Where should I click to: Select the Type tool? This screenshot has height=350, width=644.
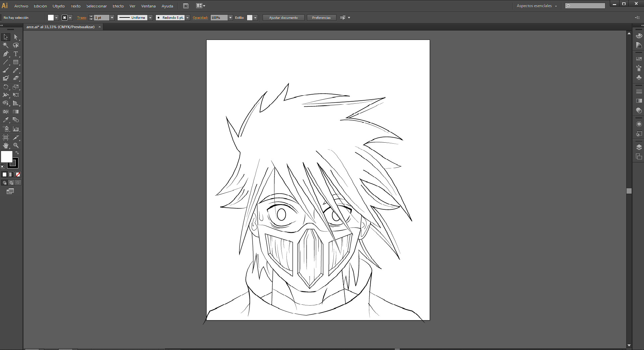(x=16, y=54)
